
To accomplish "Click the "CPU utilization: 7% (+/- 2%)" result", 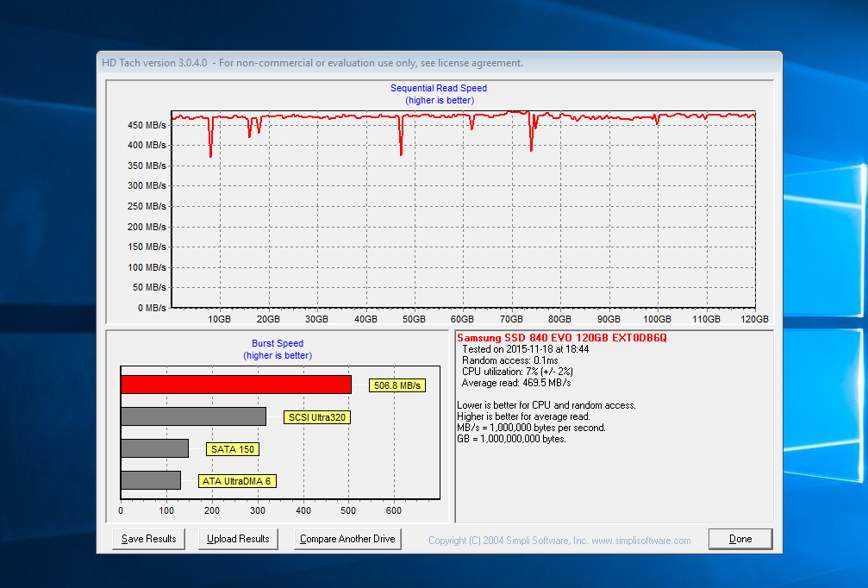I will (x=517, y=372).
